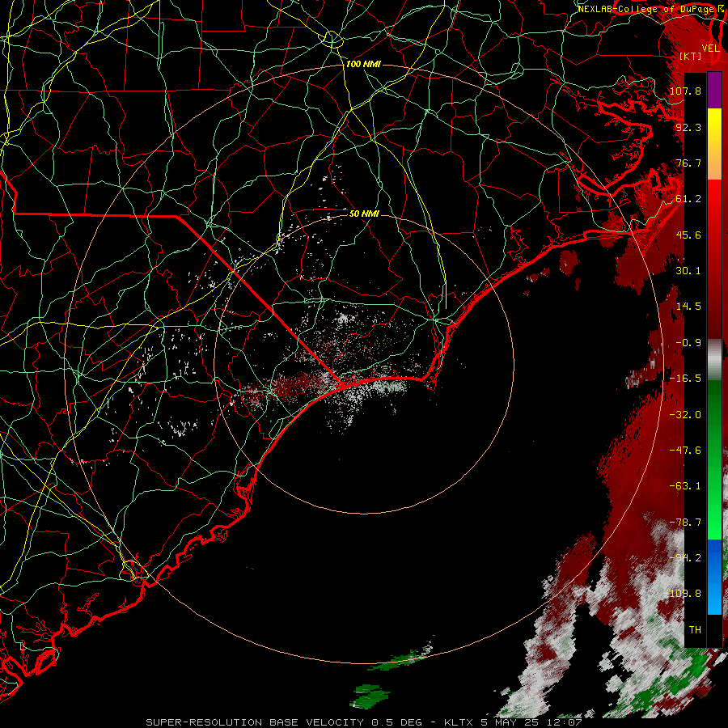This screenshot has width=728, height=728.
Task: Click the -16.5 velocity scale value
Action: 685,379
